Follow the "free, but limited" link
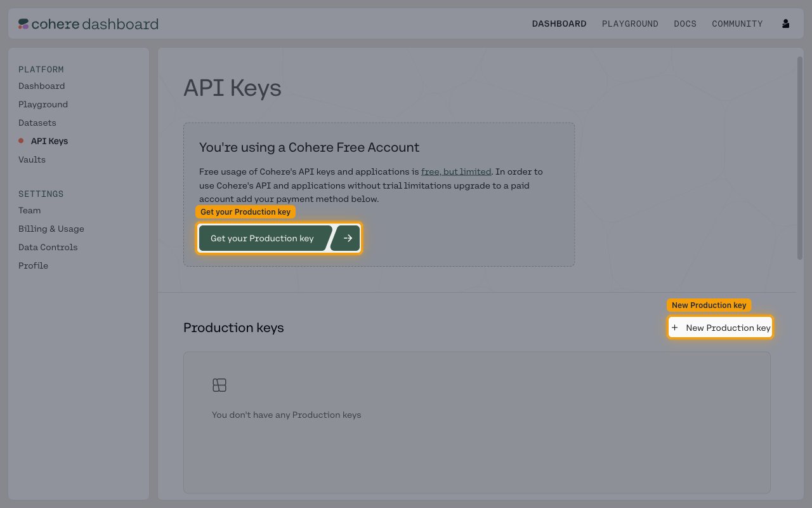This screenshot has width=812, height=508. pos(456,171)
